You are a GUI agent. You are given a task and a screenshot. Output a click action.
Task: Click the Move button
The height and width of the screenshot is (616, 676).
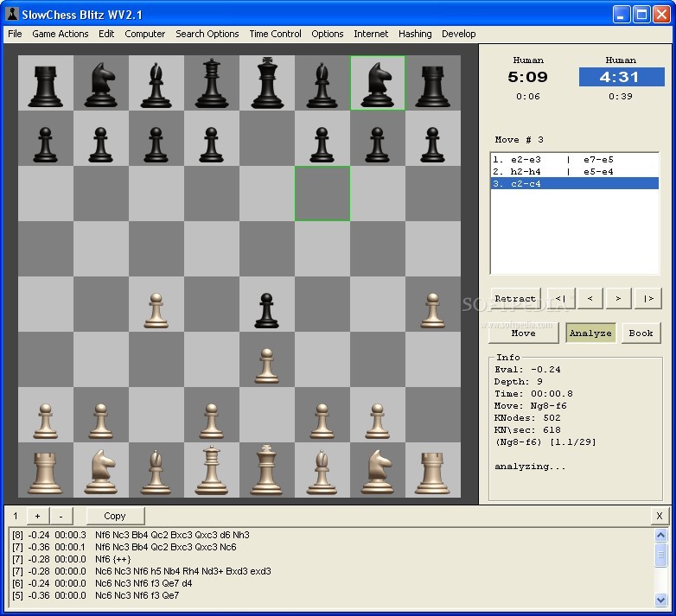pos(523,333)
